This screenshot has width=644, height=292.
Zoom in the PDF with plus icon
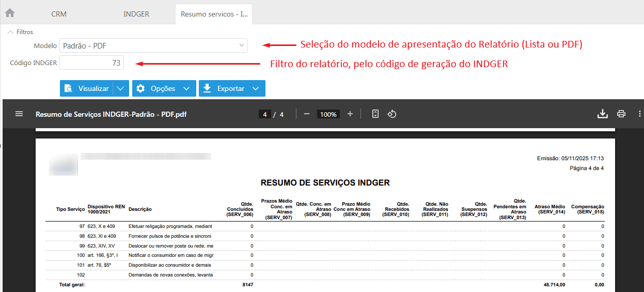click(350, 114)
